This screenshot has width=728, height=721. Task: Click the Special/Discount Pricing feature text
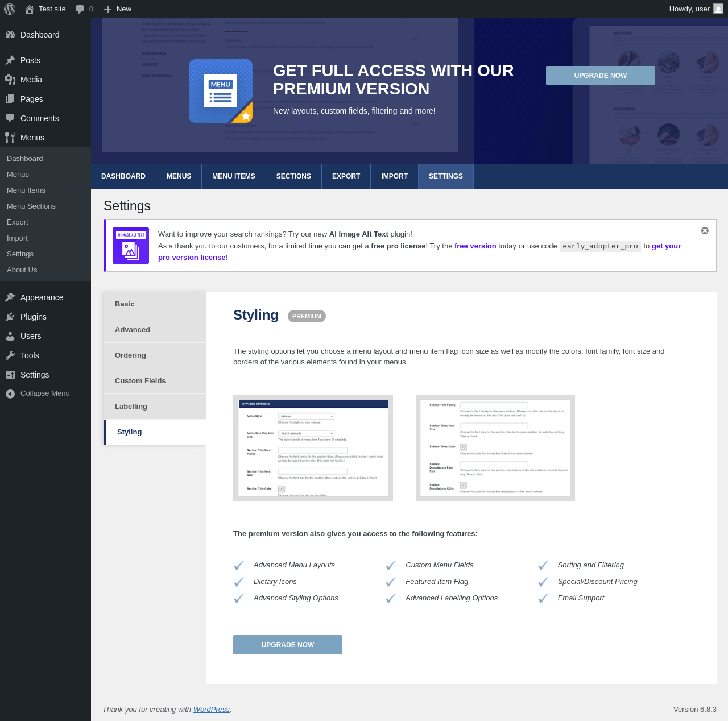(598, 582)
